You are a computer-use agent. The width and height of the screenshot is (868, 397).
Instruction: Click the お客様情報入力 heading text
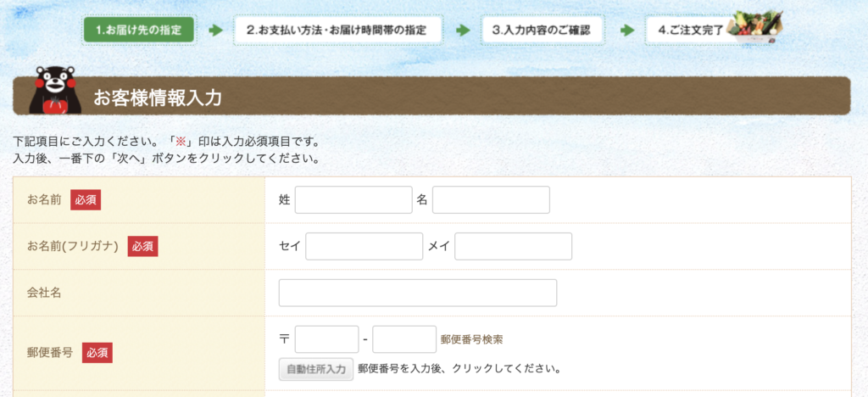(x=157, y=98)
